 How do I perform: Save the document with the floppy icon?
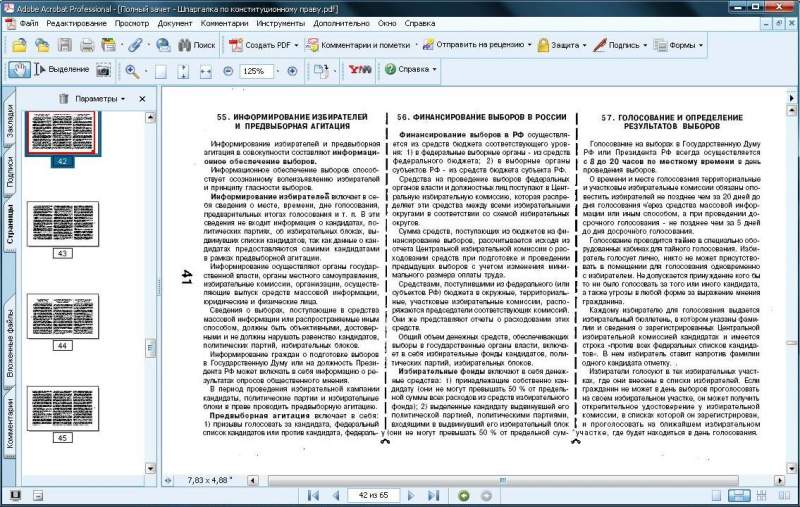pyautogui.click(x=65, y=45)
